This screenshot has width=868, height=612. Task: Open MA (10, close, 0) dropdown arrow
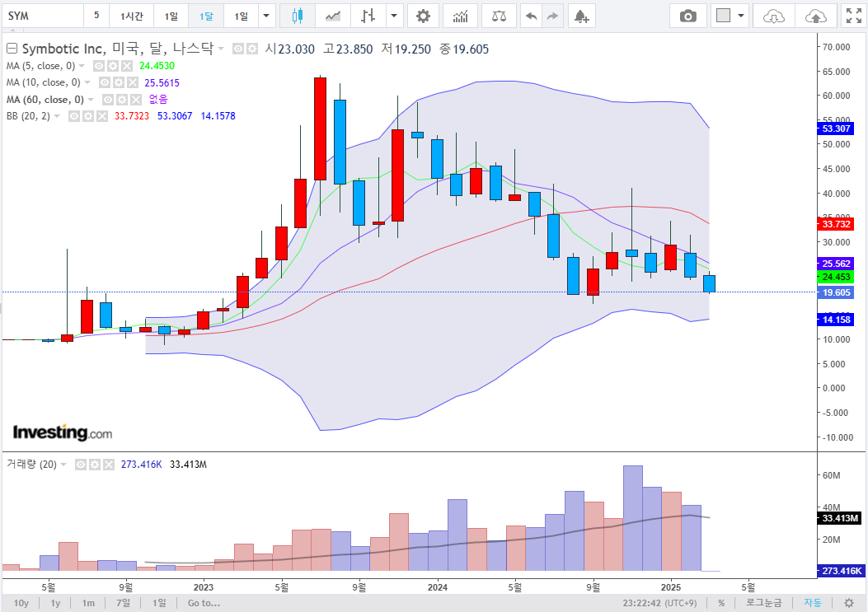point(87,82)
